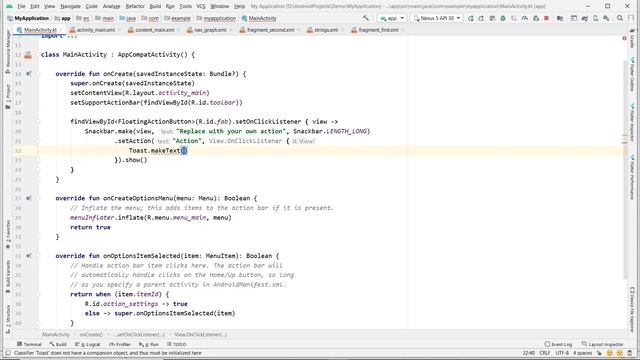This screenshot has width=640, height=360.
Task: Collapse the onCreate function fold marker
Action: pyautogui.click(x=38, y=74)
